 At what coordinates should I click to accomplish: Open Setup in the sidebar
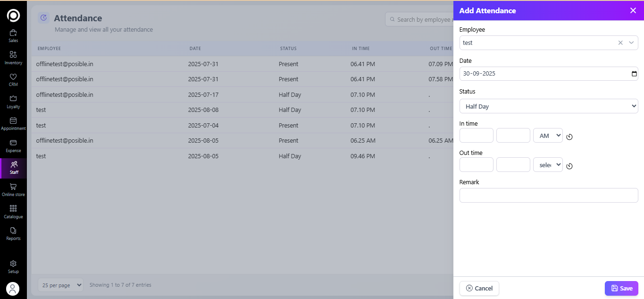click(13, 266)
